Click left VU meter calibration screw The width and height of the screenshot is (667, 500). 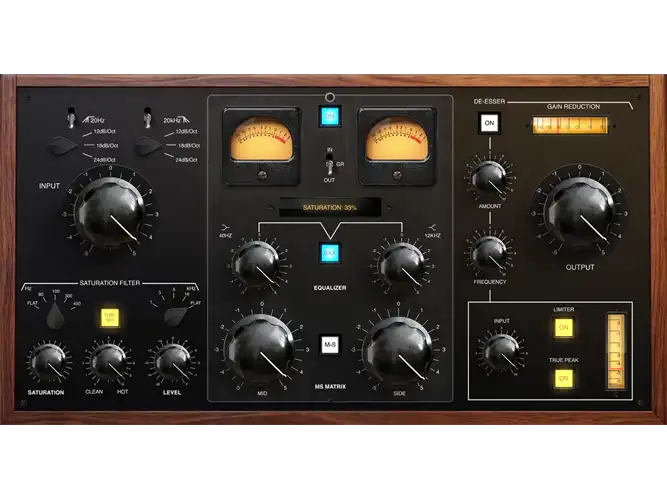coord(262,175)
